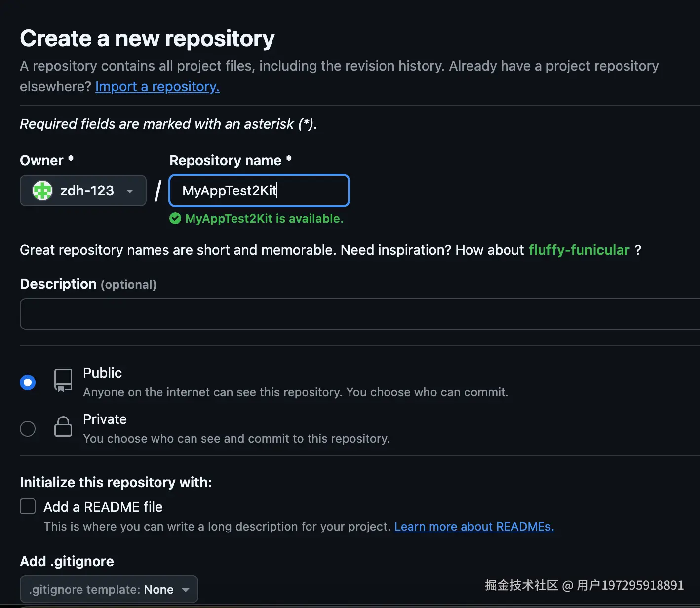Click the Import a repository link
Viewport: 700px width, 608px height.
(x=157, y=86)
